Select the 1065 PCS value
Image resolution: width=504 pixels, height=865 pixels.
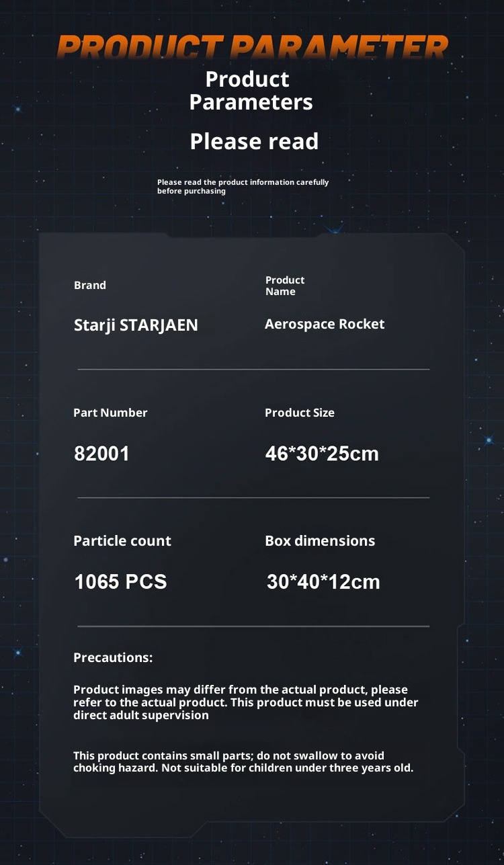click(x=120, y=581)
